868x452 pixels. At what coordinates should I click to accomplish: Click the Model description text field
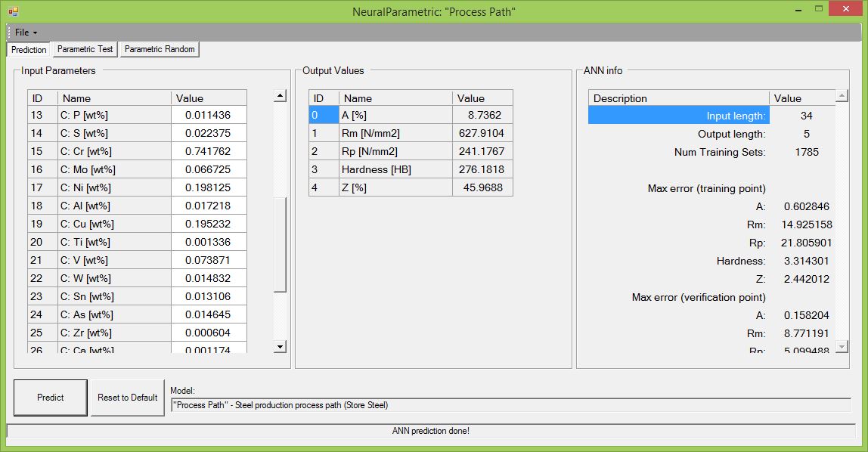click(x=510, y=405)
